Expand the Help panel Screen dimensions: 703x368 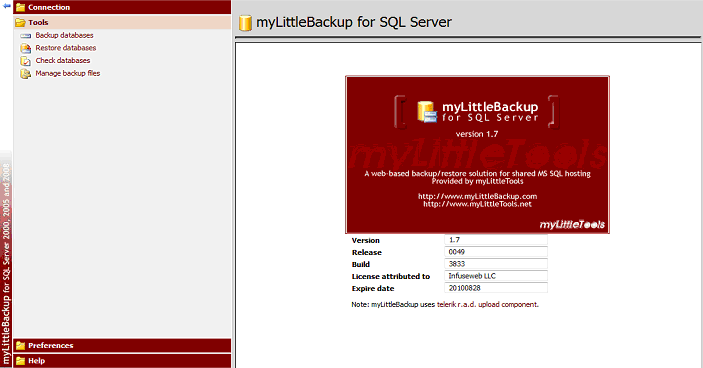[x=122, y=361]
